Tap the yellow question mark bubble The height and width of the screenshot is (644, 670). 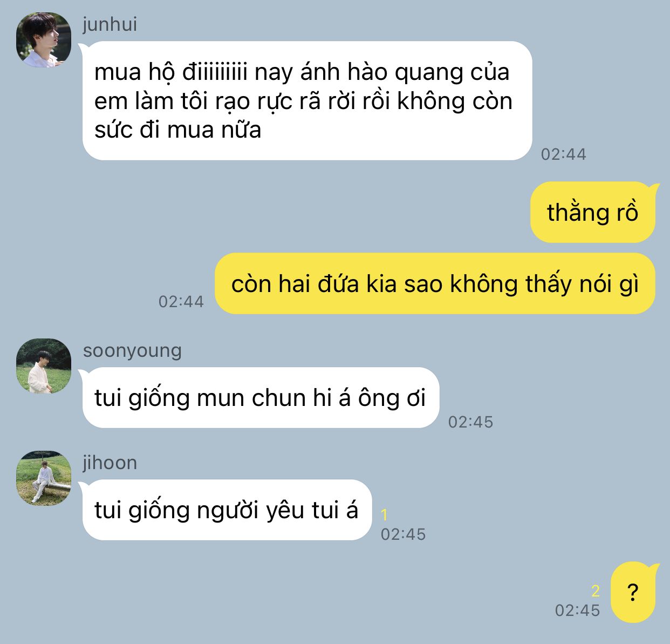pos(633,593)
